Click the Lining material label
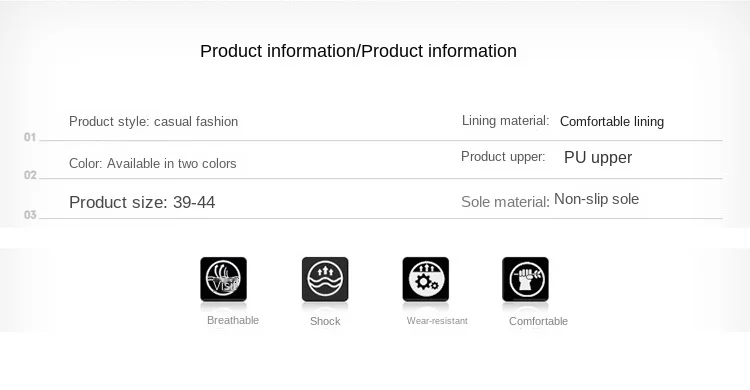This screenshot has width=750, height=390. pos(506,121)
